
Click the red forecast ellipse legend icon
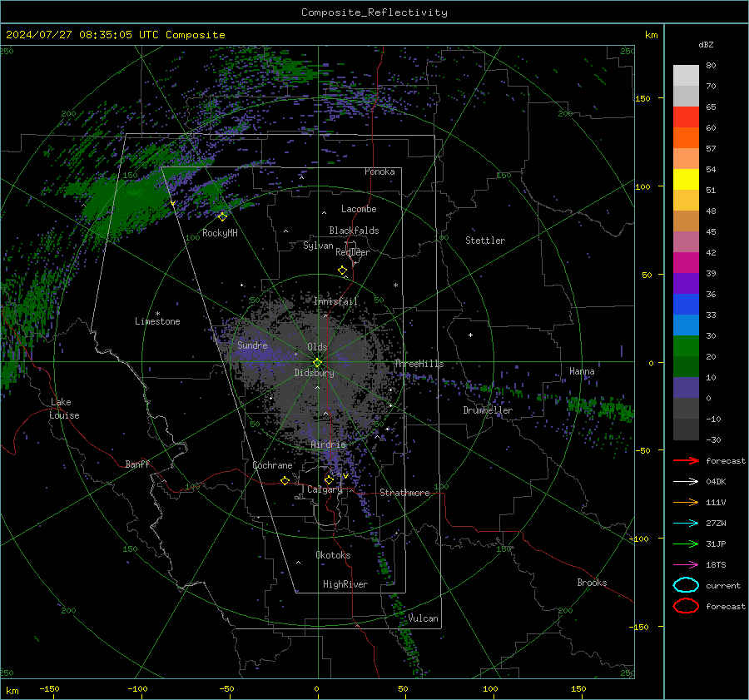pos(686,606)
